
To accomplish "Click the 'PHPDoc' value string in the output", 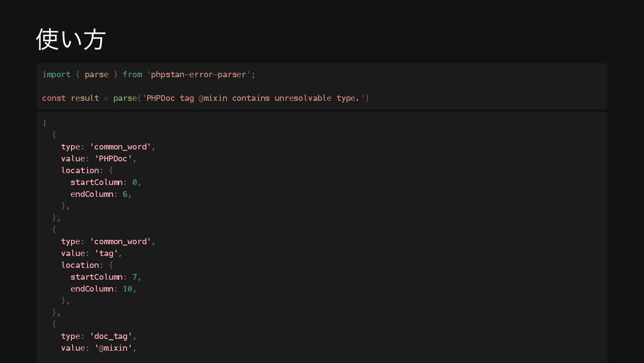I will (x=113, y=159).
